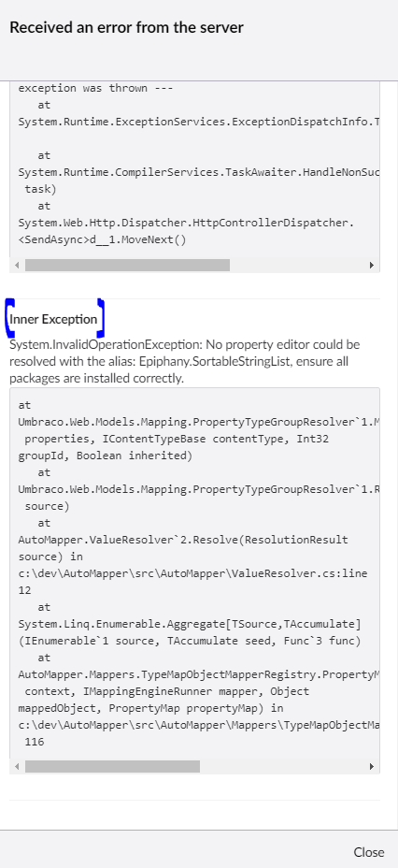Click 'exception was thrown ---' text

point(95,88)
